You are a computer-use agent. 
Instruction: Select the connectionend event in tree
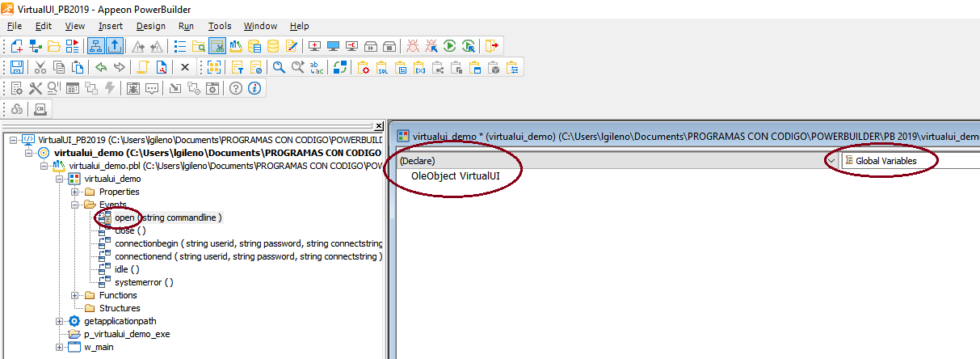click(249, 256)
